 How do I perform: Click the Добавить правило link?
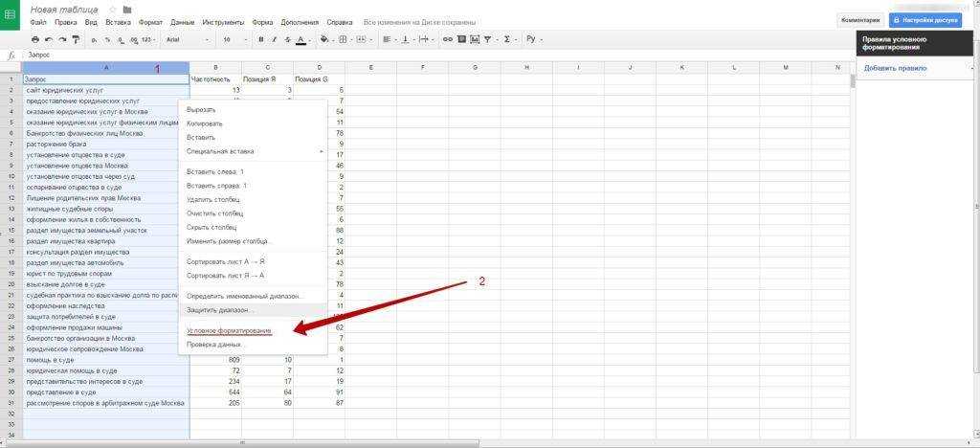click(x=895, y=68)
